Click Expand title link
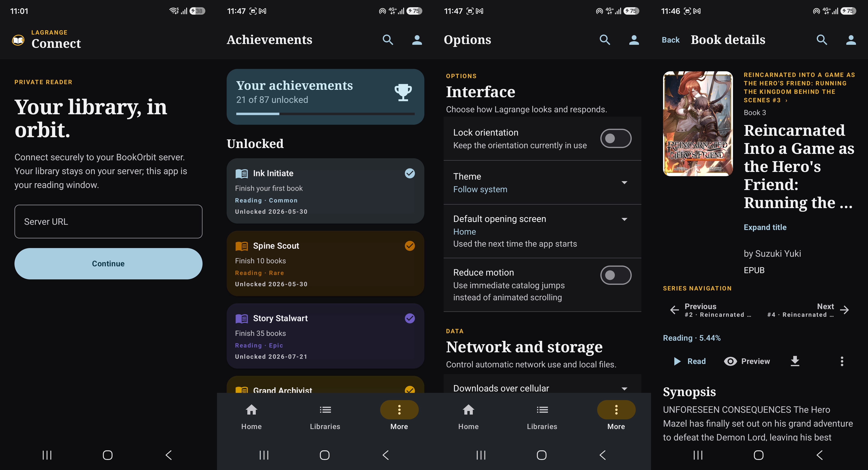The image size is (868, 470). (765, 227)
